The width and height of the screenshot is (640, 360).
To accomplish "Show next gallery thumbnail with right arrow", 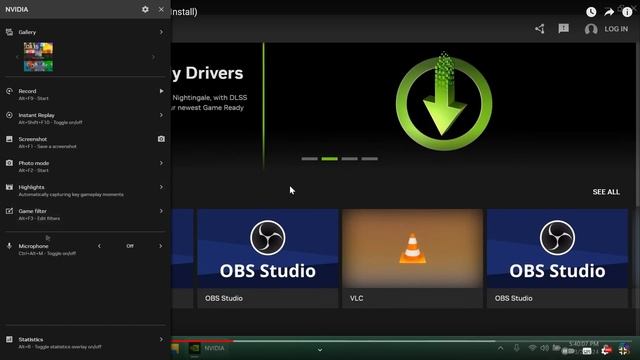I will coord(153,57).
